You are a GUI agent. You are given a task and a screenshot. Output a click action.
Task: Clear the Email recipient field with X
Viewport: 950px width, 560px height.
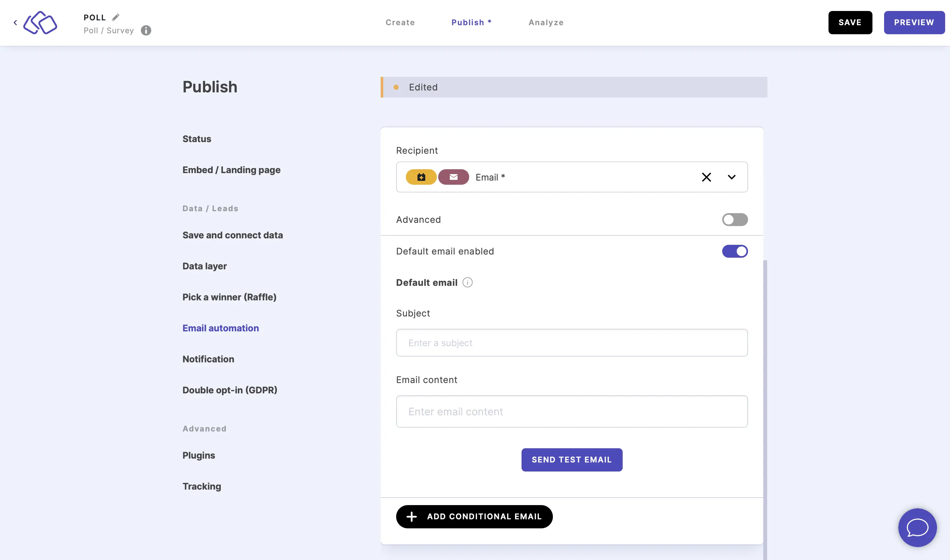(707, 177)
